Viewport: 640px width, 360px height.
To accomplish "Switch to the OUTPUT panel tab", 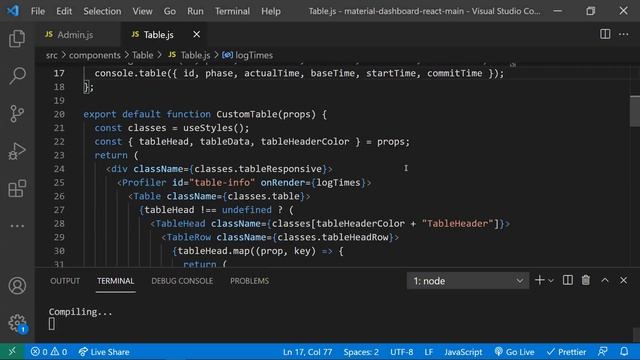I will [x=65, y=281].
